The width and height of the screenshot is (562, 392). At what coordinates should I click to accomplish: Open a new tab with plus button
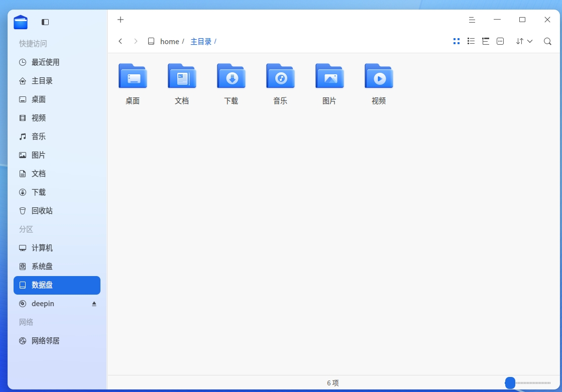point(121,20)
